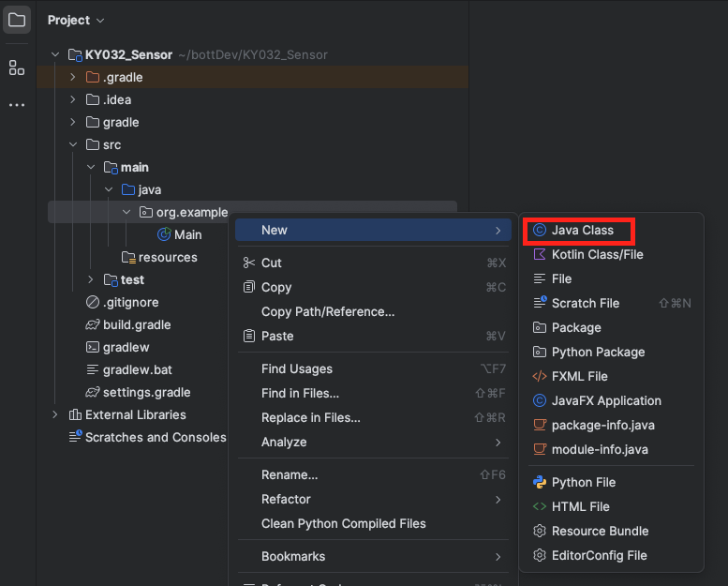Collapse the org.example package

click(126, 212)
